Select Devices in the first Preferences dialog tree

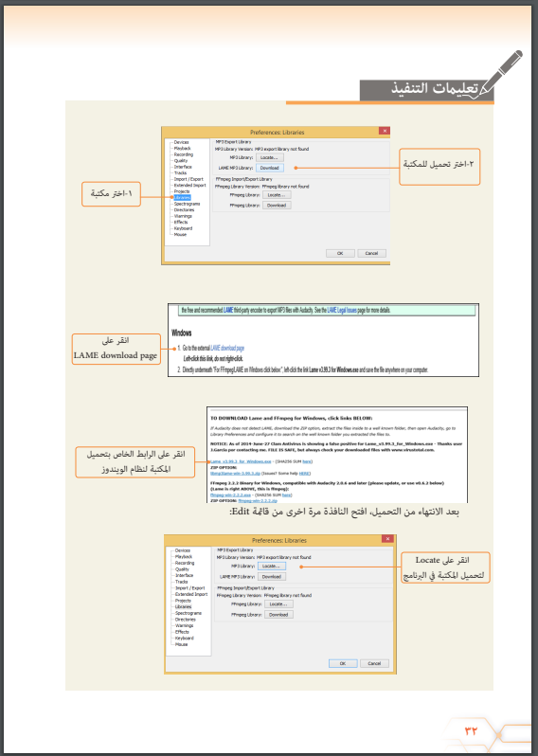181,142
